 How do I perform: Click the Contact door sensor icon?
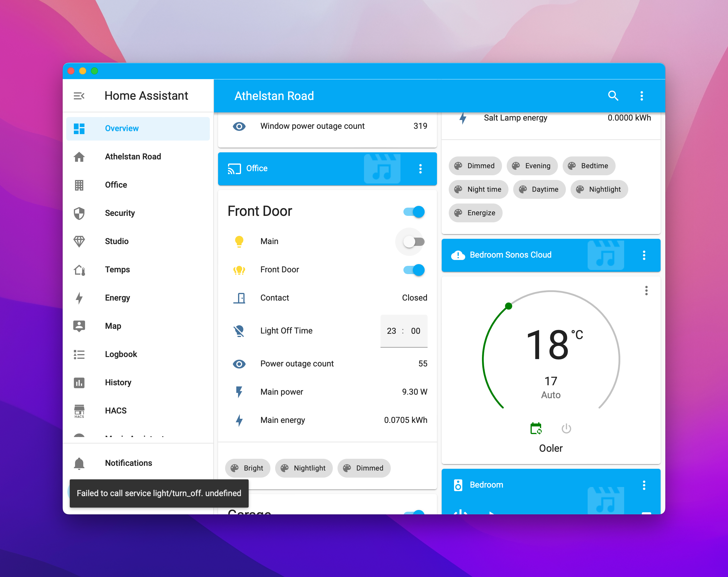pyautogui.click(x=239, y=298)
